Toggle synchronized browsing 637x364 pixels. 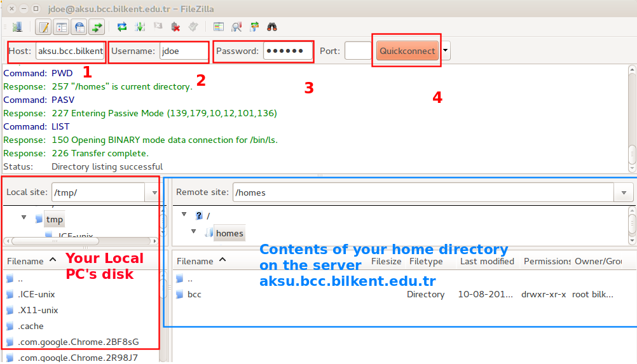(254, 27)
